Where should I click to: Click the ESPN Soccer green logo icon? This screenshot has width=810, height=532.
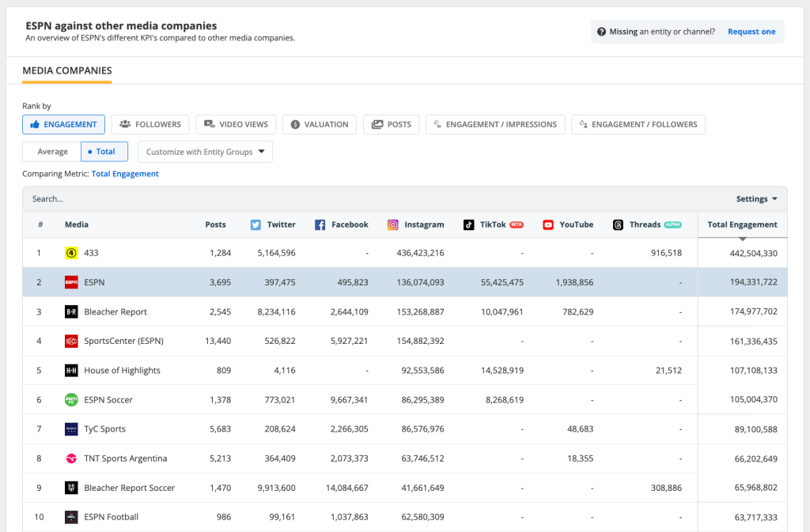click(71, 400)
